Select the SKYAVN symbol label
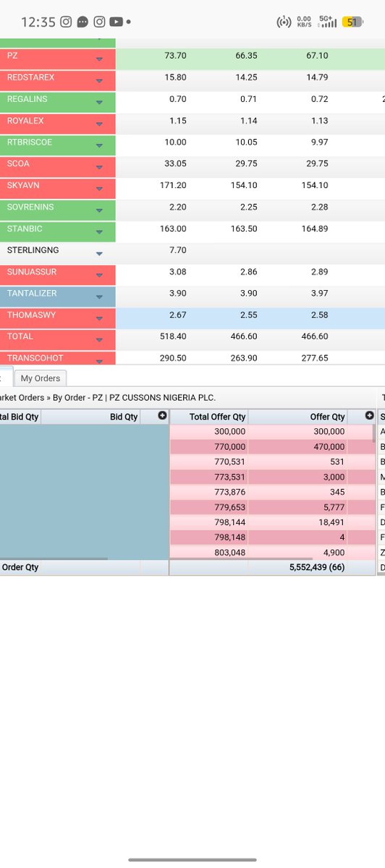The image size is (385, 868). pos(23,186)
